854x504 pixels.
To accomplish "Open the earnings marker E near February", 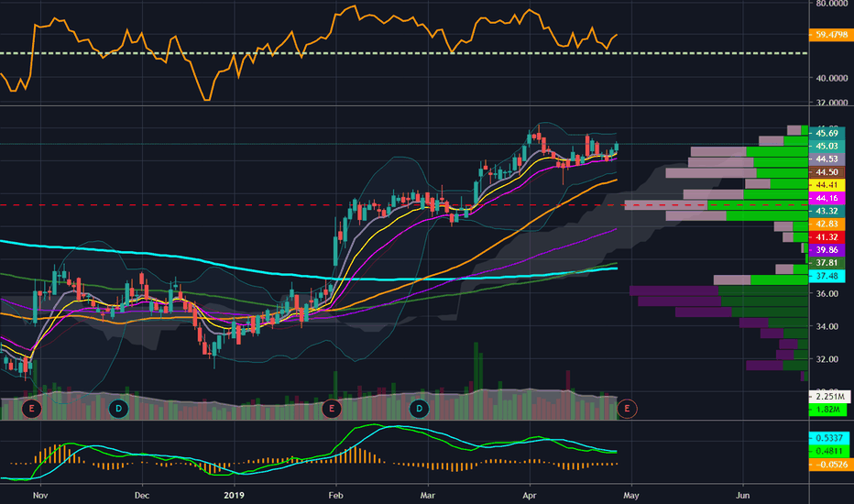I will (x=331, y=408).
